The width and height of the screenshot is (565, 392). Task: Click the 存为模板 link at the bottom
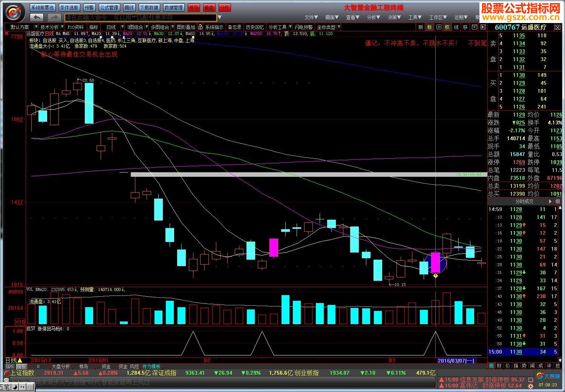[x=152, y=366]
